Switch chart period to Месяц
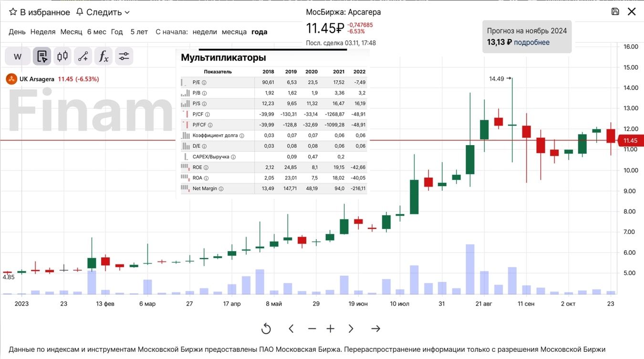This screenshot has height=359, width=644. coord(71,32)
